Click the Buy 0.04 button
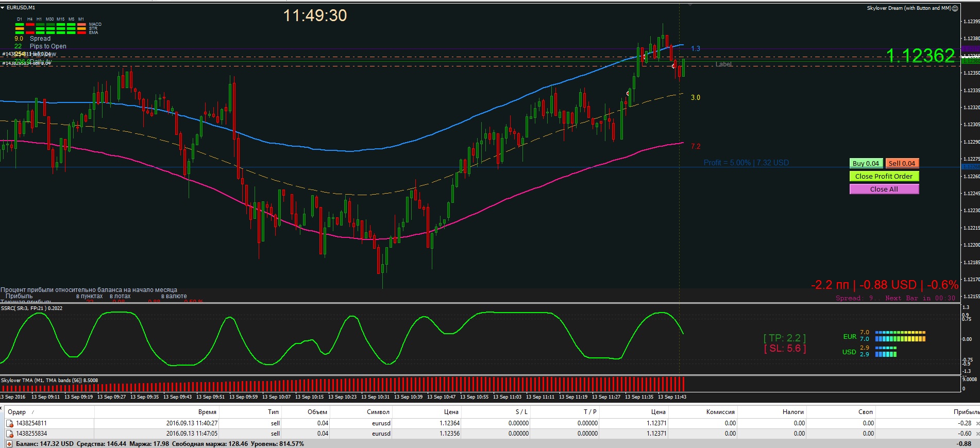The height and width of the screenshot is (448, 980). pyautogui.click(x=866, y=163)
